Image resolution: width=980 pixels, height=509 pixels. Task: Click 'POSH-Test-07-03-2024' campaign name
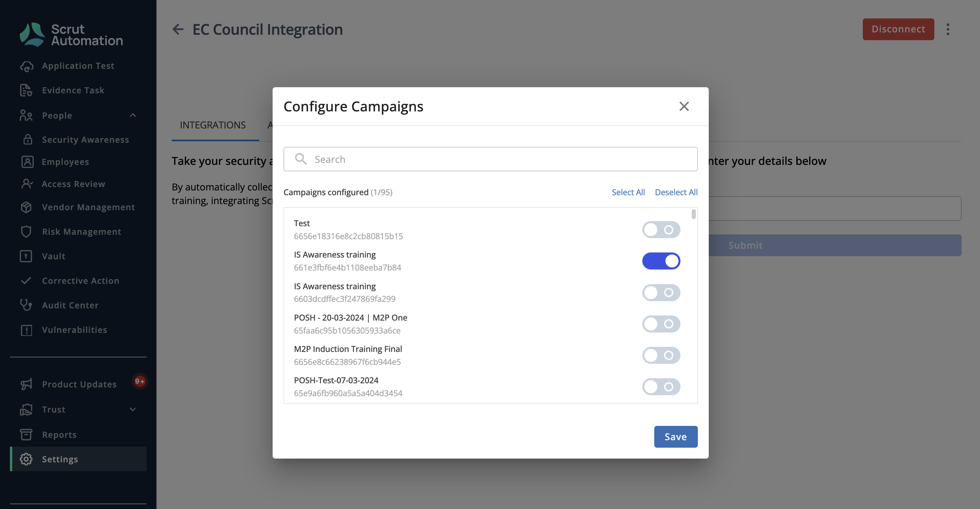click(336, 380)
